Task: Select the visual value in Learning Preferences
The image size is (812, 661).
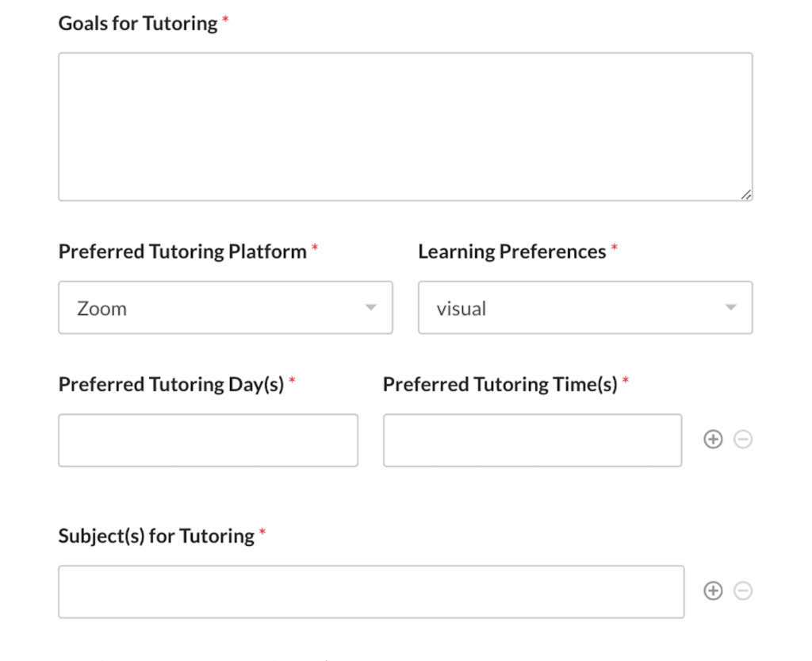Action: pos(461,308)
